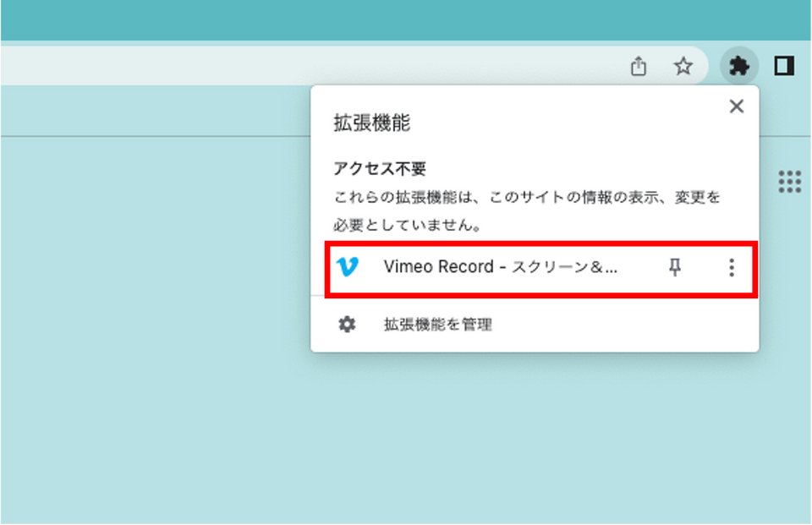Toggle the Extensions puzzle piece button
The image size is (812, 525).
point(739,66)
